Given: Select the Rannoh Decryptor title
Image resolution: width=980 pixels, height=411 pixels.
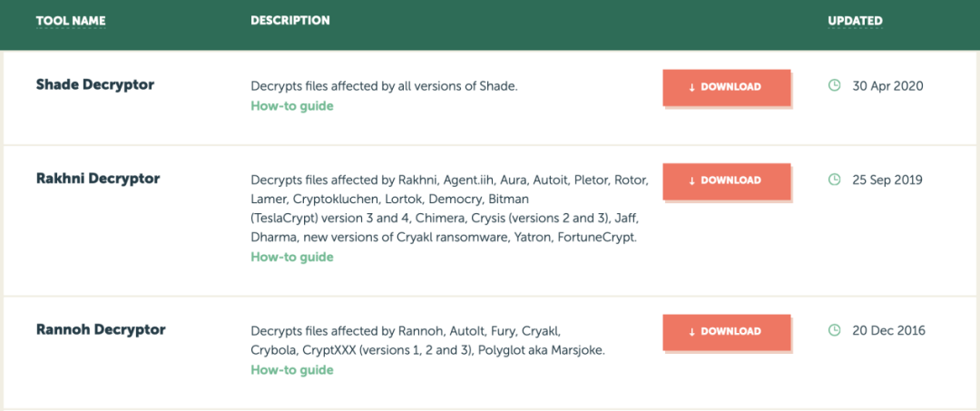Looking at the screenshot, I should pyautogui.click(x=101, y=330).
